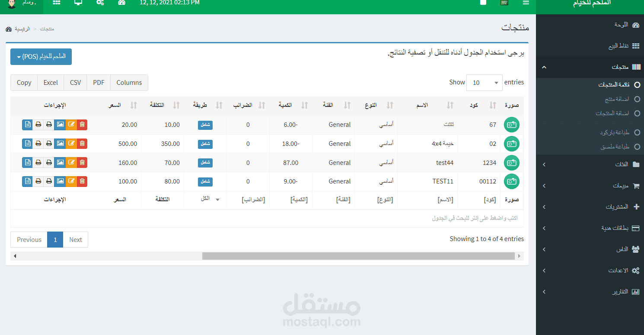Screen dimensions: 644x335
Task: Click the camera image of product 00112
Action: [x=512, y=182]
